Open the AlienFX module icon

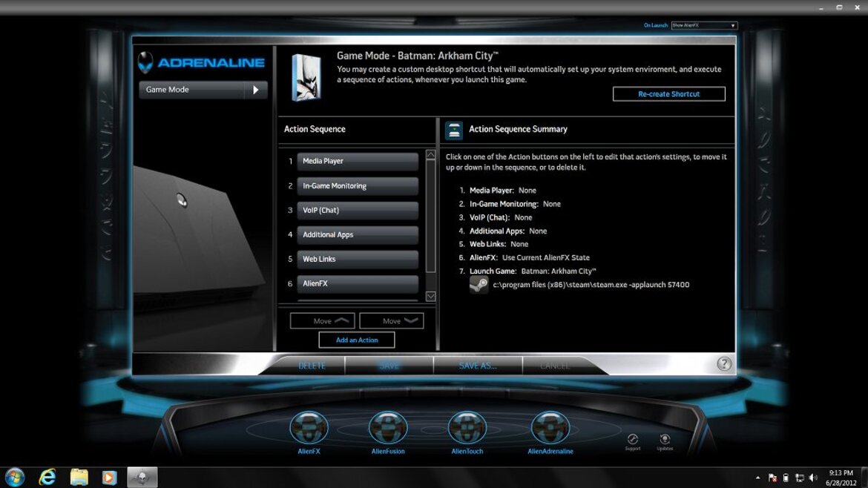tap(309, 428)
